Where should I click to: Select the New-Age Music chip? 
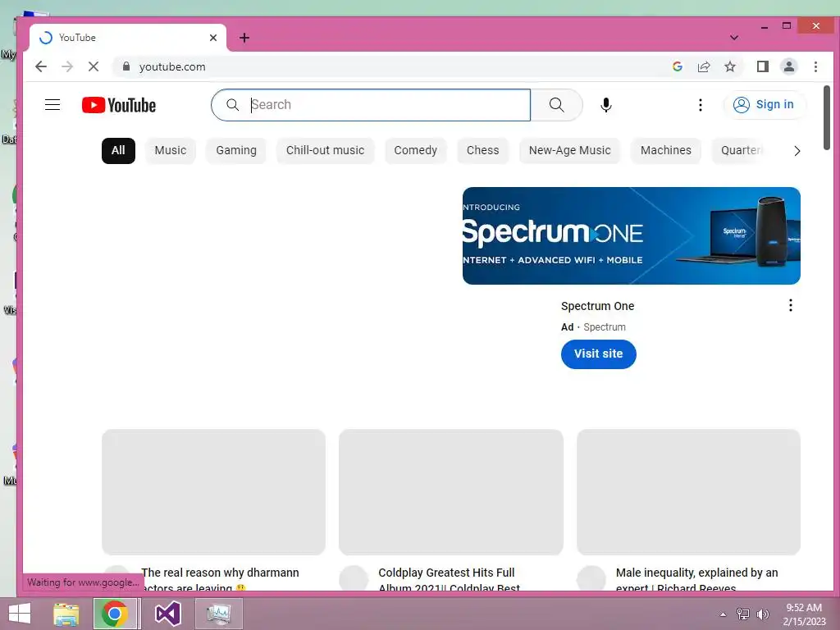(570, 151)
